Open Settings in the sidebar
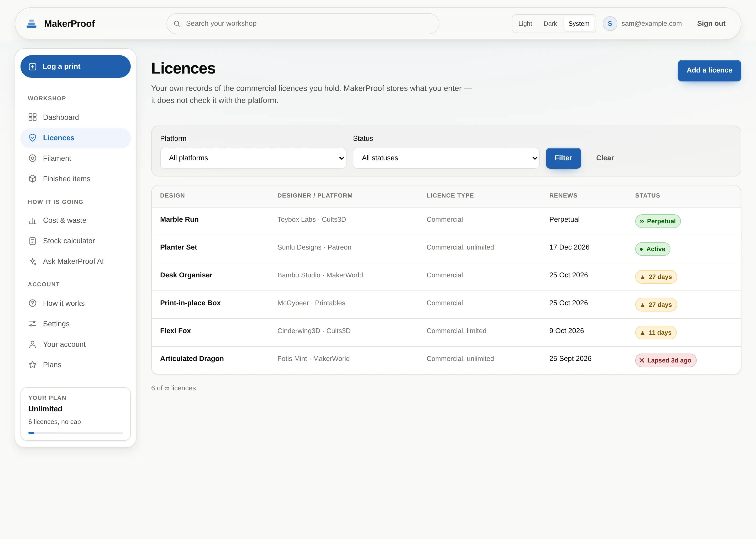Screen dimensions: 756x539 point(76,324)
